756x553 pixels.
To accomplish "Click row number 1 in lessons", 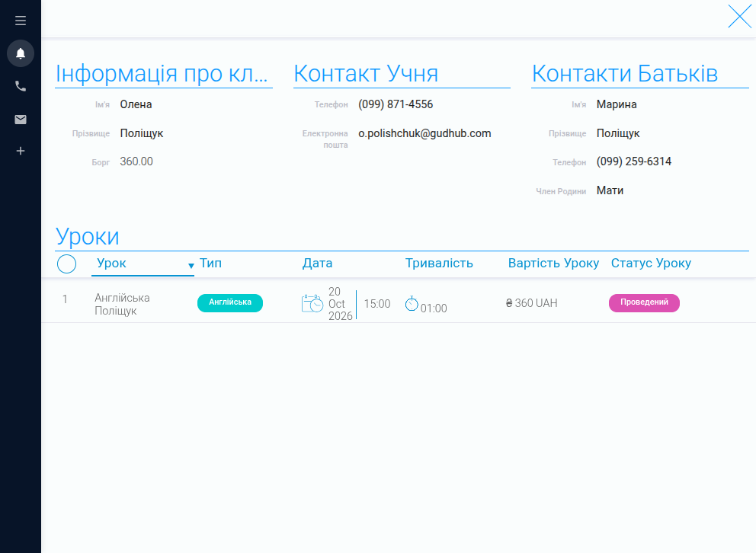I will (65, 299).
